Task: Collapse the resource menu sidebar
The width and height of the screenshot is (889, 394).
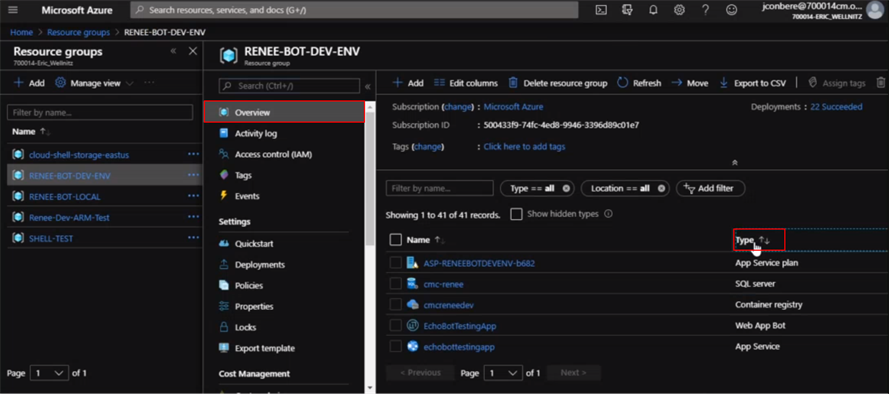Action: tap(367, 86)
